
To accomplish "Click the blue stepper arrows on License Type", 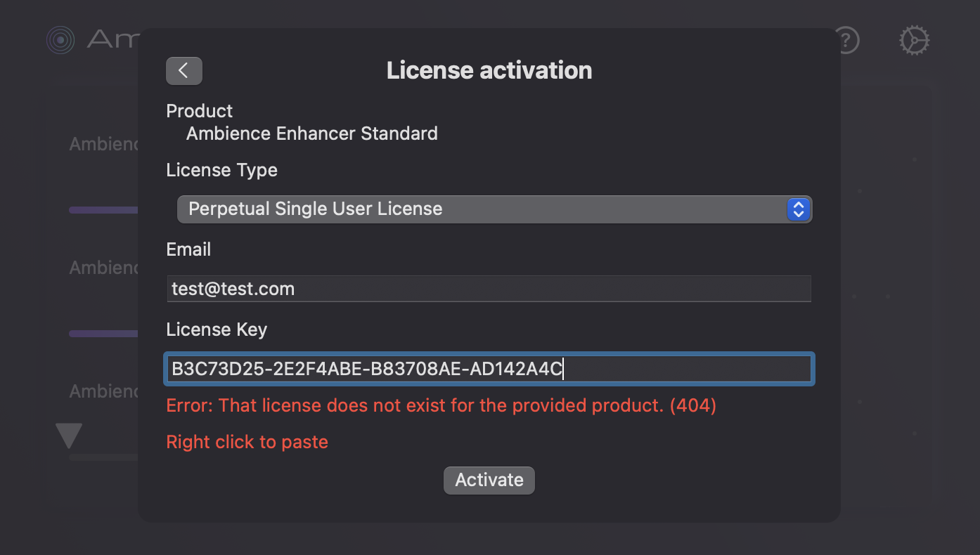I will click(x=799, y=209).
